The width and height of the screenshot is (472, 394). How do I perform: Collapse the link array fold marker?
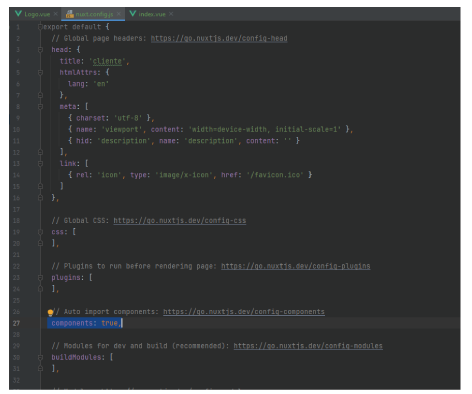pos(40,164)
